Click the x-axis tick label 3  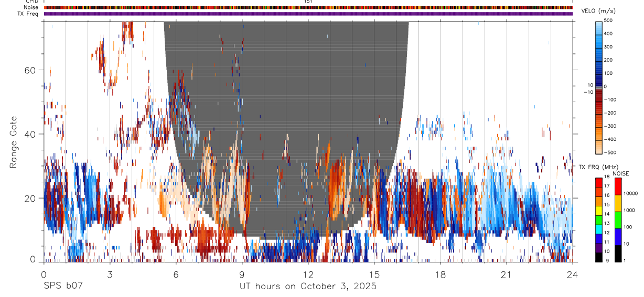click(110, 274)
